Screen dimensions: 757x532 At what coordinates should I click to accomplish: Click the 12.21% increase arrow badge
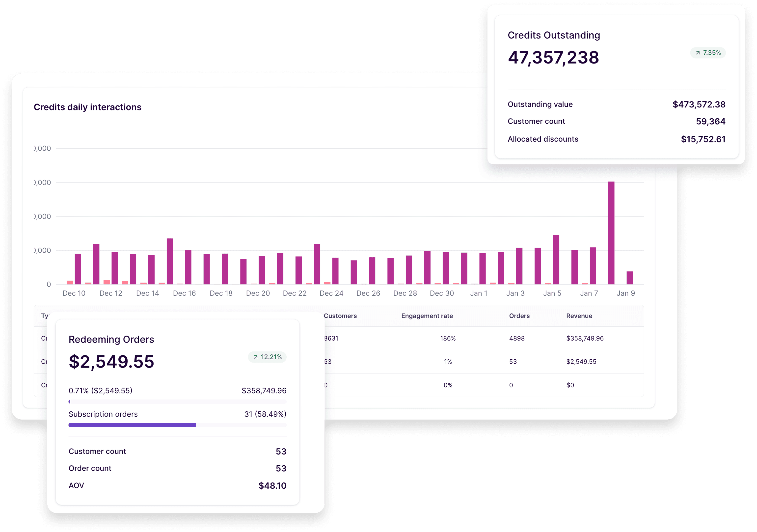(267, 357)
